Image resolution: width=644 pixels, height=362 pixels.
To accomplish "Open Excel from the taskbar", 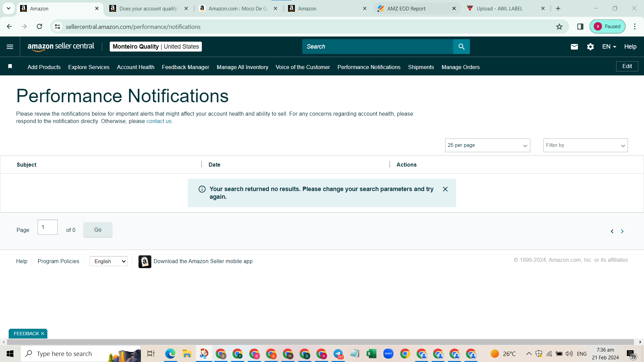I will (371, 354).
